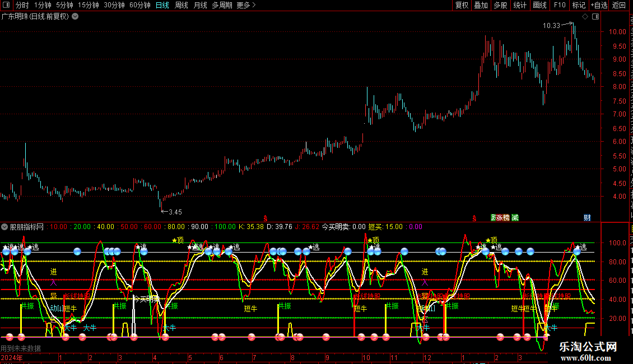The height and width of the screenshot is (364, 633).
Task: Open the 统计 statistics tool
Action: (520, 5)
